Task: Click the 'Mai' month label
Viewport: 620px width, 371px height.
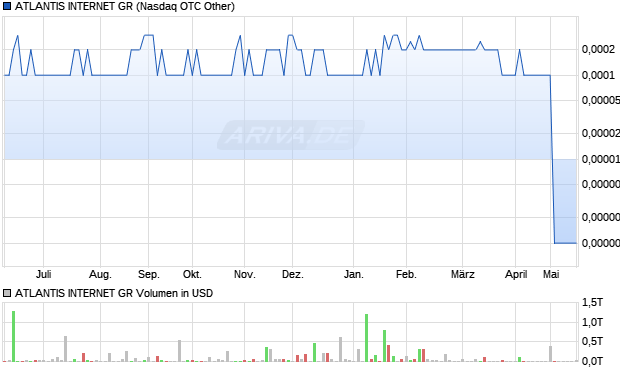Action: [551, 274]
